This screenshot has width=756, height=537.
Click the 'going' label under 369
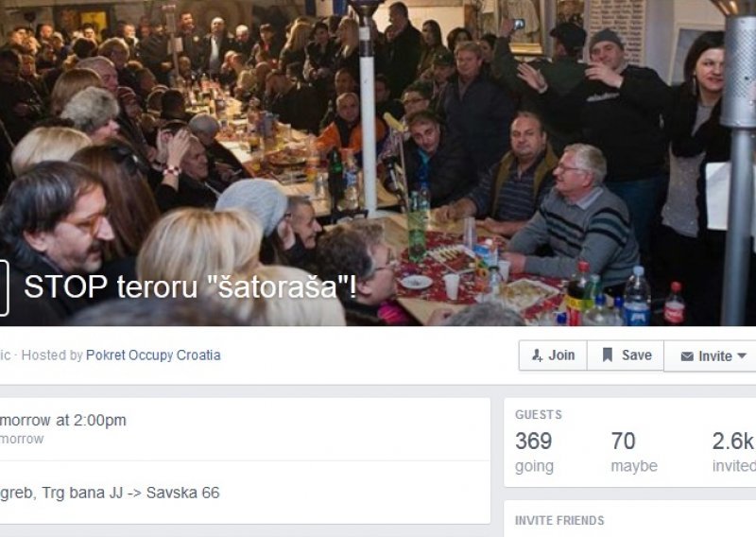coord(534,466)
